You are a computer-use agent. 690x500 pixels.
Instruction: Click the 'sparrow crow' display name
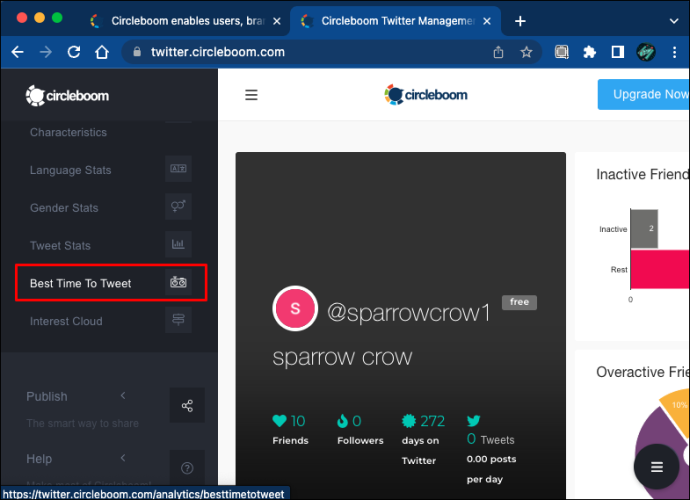click(x=342, y=357)
